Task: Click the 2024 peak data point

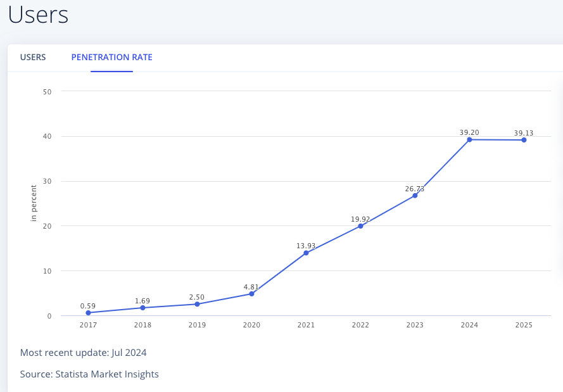Action: point(469,139)
